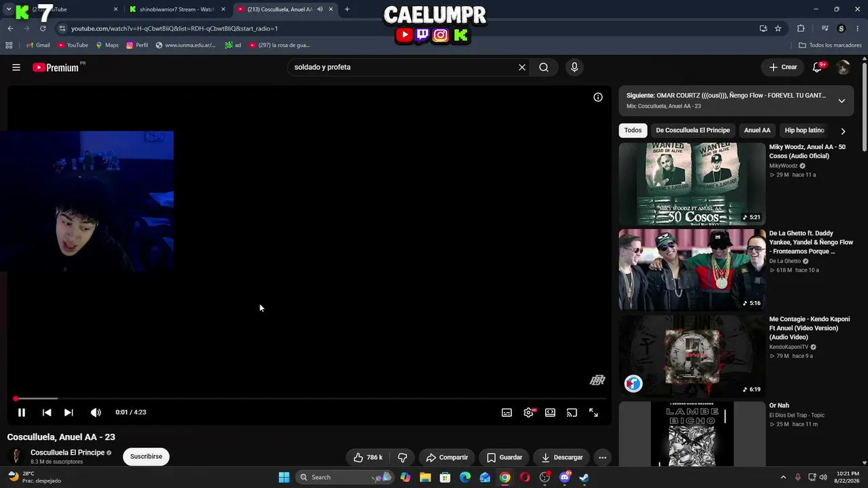The width and height of the screenshot is (868, 488).
Task: Open Discord from the taskbar
Action: click(x=565, y=477)
